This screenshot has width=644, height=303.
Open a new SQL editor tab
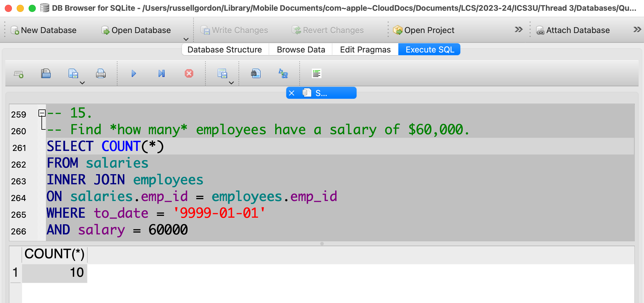[x=18, y=74]
